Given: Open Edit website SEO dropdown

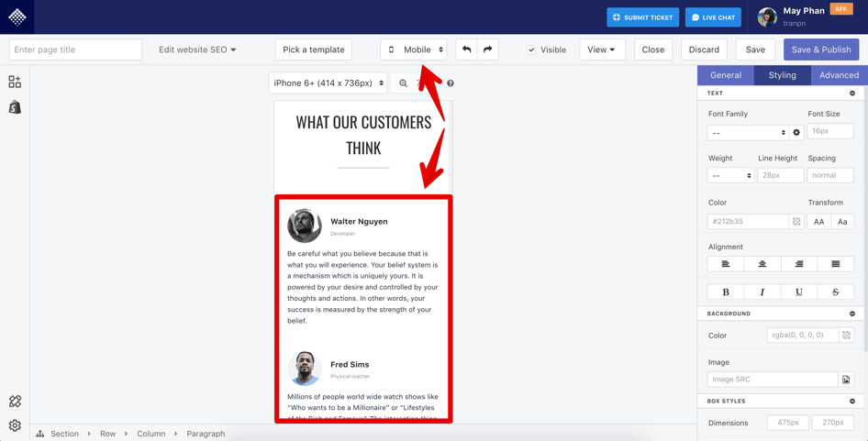Looking at the screenshot, I should pos(197,50).
